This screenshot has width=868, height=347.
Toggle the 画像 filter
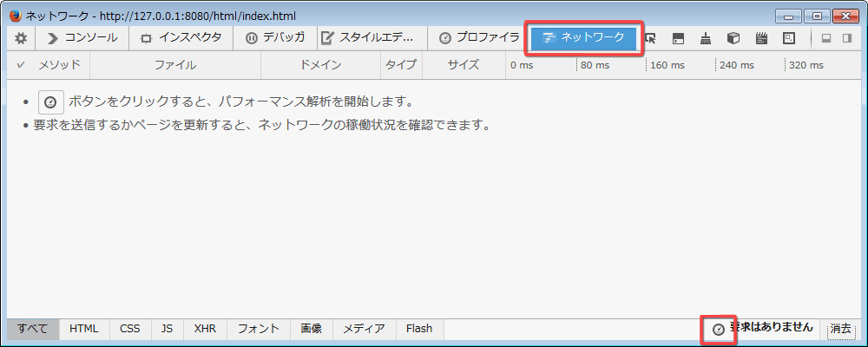[x=312, y=329]
